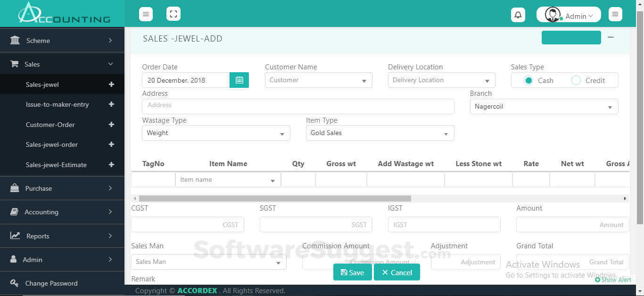The width and height of the screenshot is (644, 296).
Task: Click the notification bell icon
Action: 518,14
